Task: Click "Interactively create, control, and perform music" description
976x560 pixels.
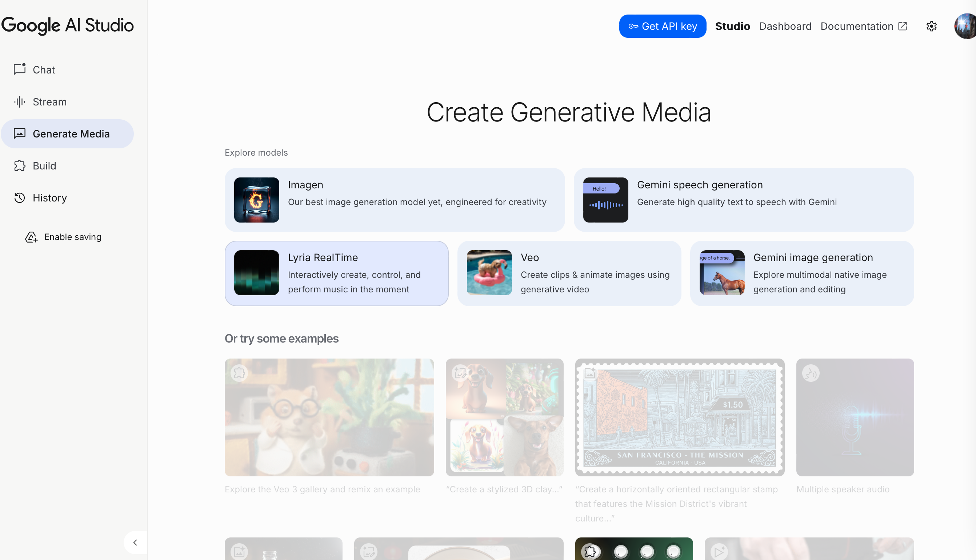Action: 354,282
